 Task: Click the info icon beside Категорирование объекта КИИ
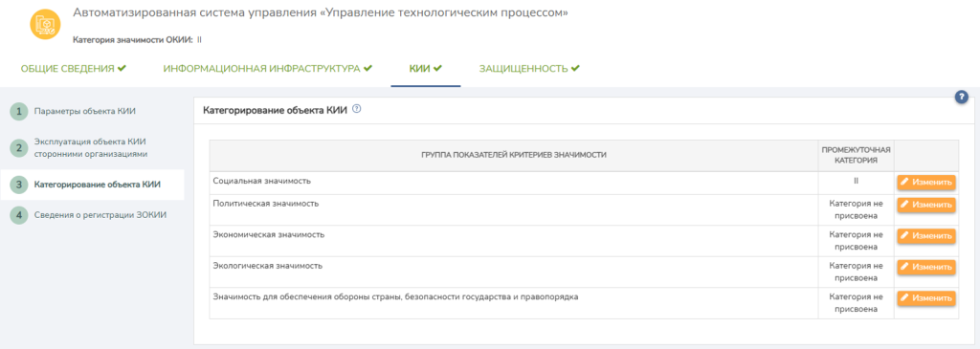(357, 109)
